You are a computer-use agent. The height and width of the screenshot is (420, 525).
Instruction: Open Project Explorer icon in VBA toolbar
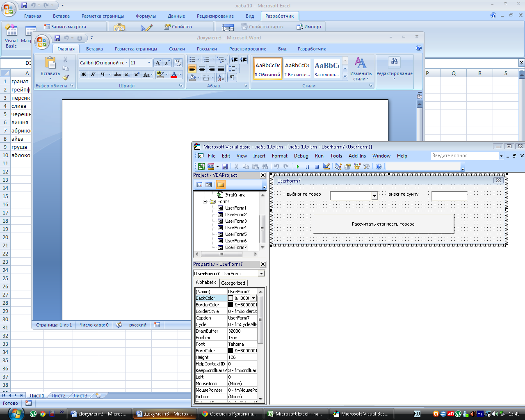coord(338,167)
